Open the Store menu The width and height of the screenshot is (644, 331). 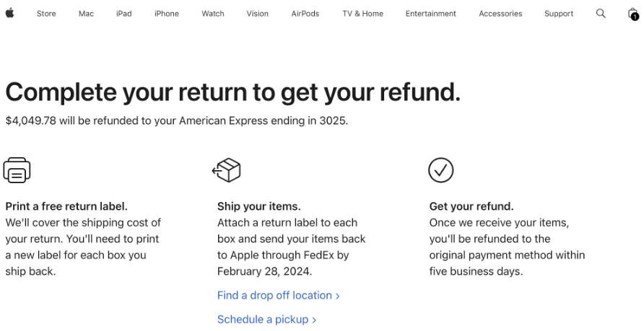click(46, 14)
